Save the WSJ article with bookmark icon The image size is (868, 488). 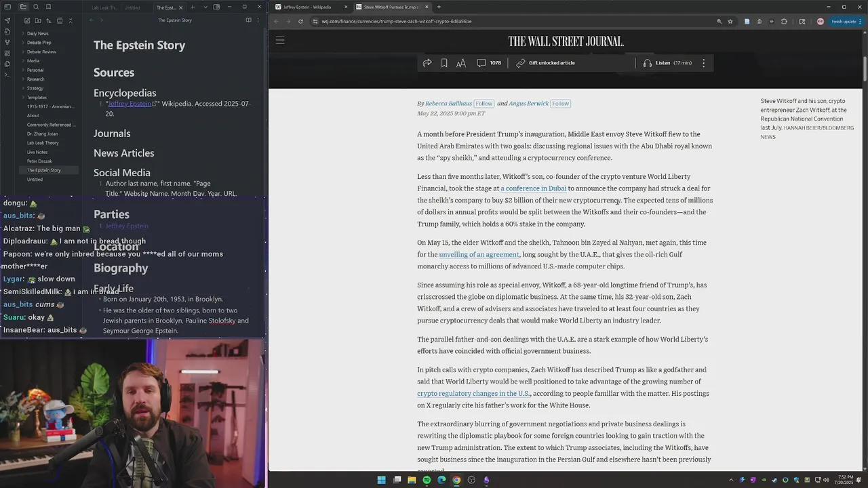pyautogui.click(x=444, y=63)
